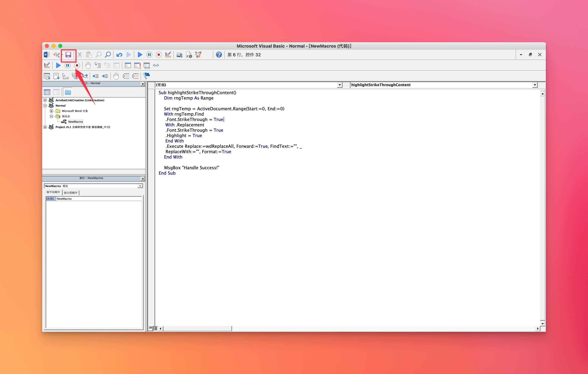The width and height of the screenshot is (588, 374).
Task: Select the 按分类顺序 tab
Action: (x=70, y=193)
